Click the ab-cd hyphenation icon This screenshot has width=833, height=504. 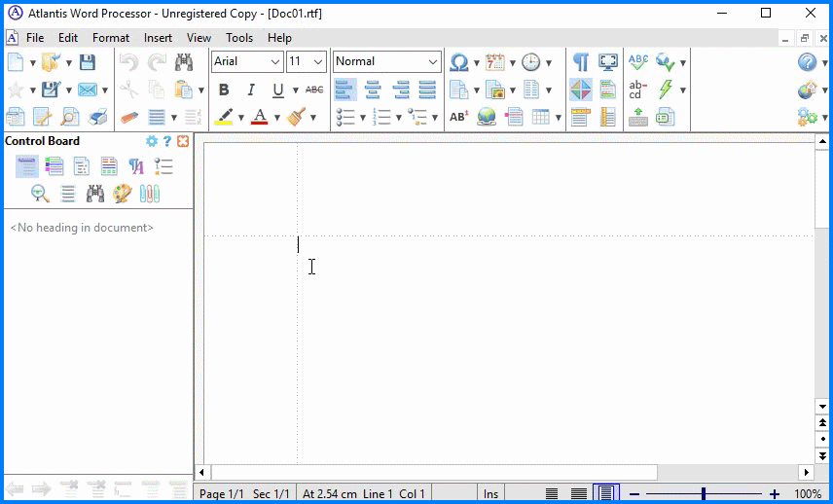click(x=637, y=90)
